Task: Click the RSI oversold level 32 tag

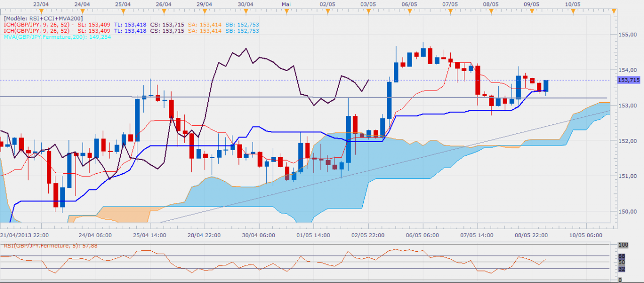Action: click(x=621, y=269)
